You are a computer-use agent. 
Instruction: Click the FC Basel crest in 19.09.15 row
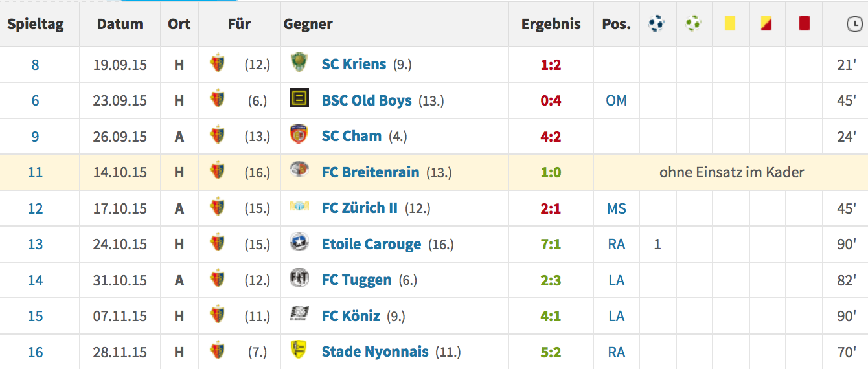218,63
